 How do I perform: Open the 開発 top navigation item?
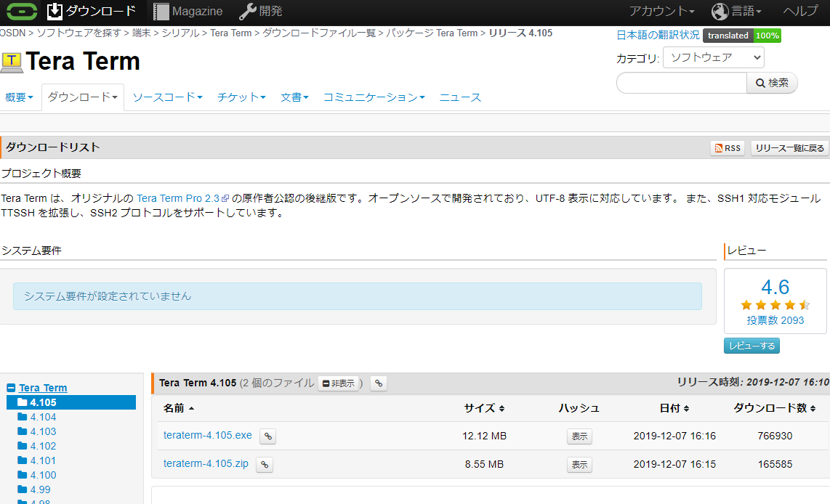[260, 11]
